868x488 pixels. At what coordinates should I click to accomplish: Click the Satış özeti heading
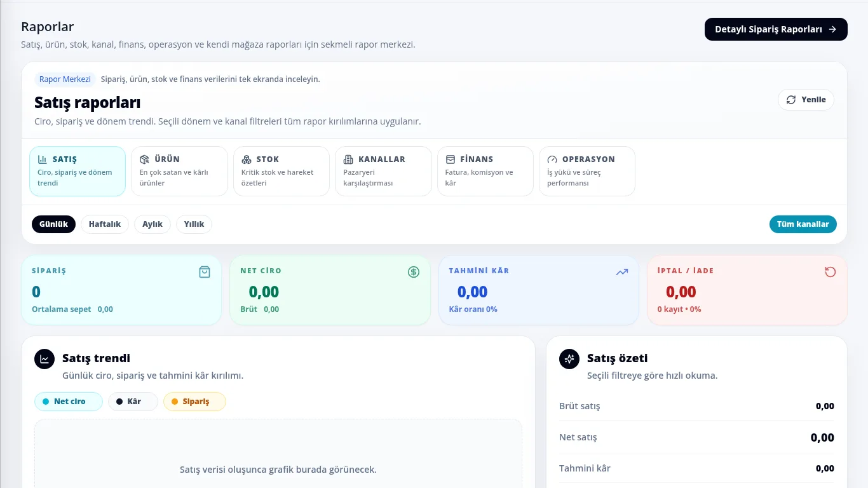[618, 358]
